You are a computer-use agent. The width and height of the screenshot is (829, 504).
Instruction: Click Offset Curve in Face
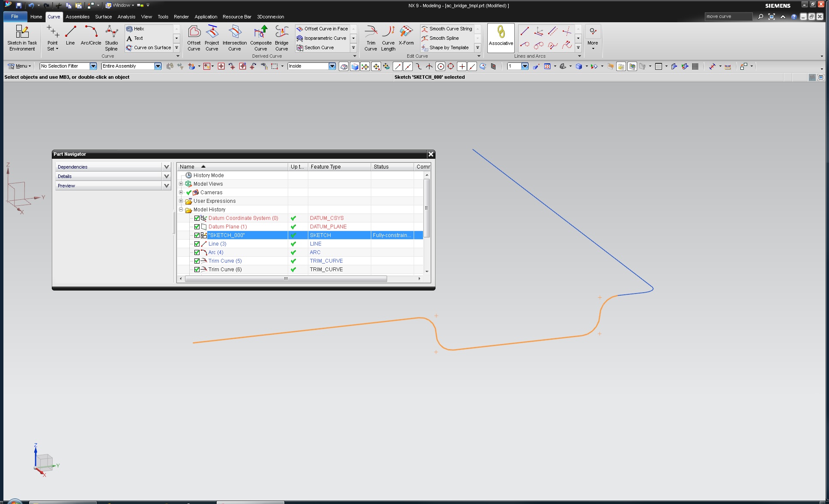[x=322, y=29]
